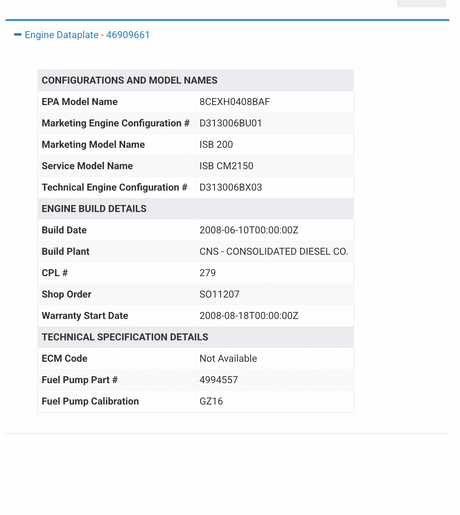Select the Warranty Start Date value
The image size is (460, 515).
pyautogui.click(x=249, y=316)
